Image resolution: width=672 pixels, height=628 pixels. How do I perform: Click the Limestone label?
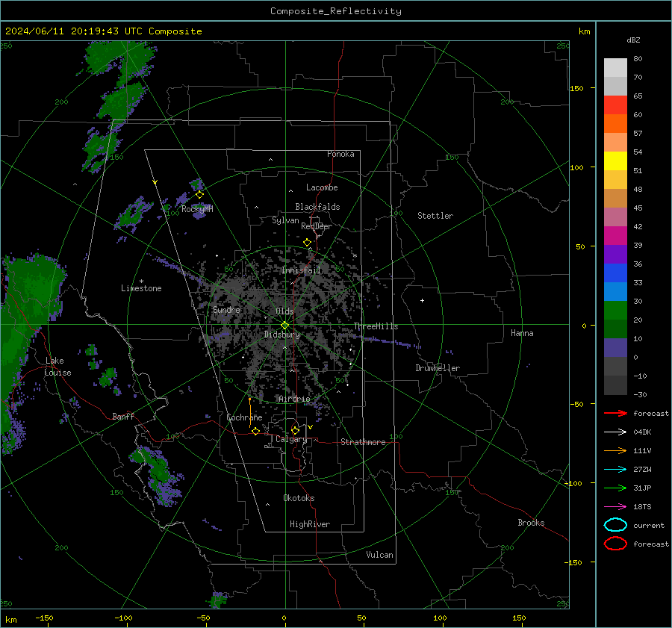(x=141, y=288)
